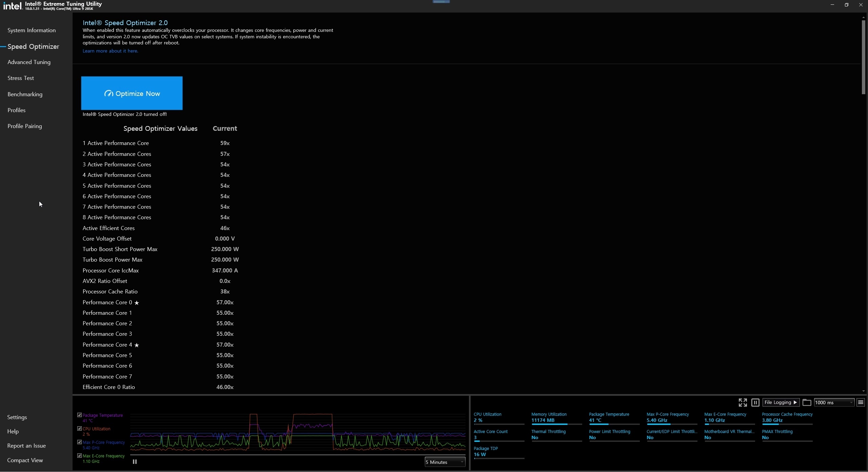The width and height of the screenshot is (868, 472).
Task: Restore down the application window
Action: [847, 5]
